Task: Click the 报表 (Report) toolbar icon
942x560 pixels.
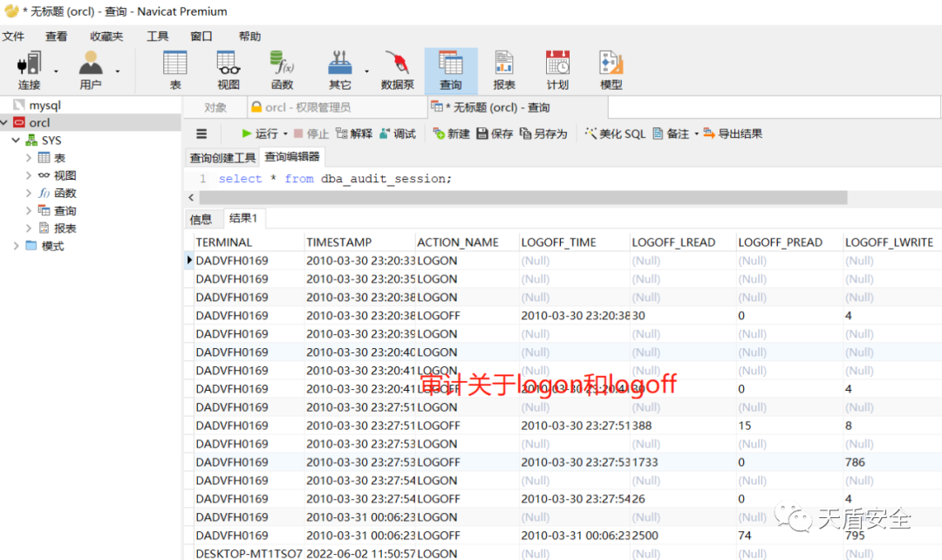Action: pos(504,70)
